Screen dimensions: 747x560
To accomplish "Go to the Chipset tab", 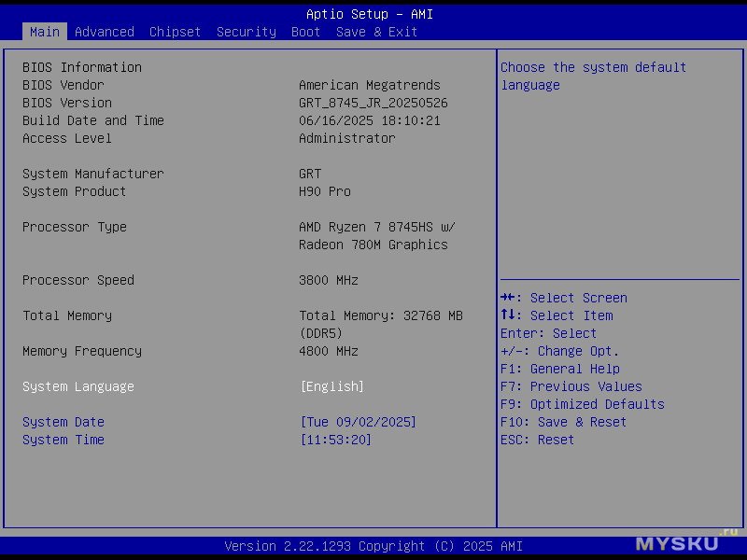I will pyautogui.click(x=175, y=32).
